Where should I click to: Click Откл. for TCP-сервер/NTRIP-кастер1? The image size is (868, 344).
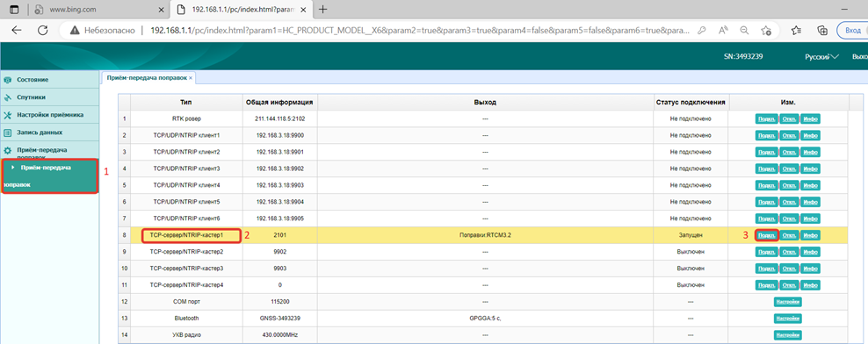(x=790, y=235)
